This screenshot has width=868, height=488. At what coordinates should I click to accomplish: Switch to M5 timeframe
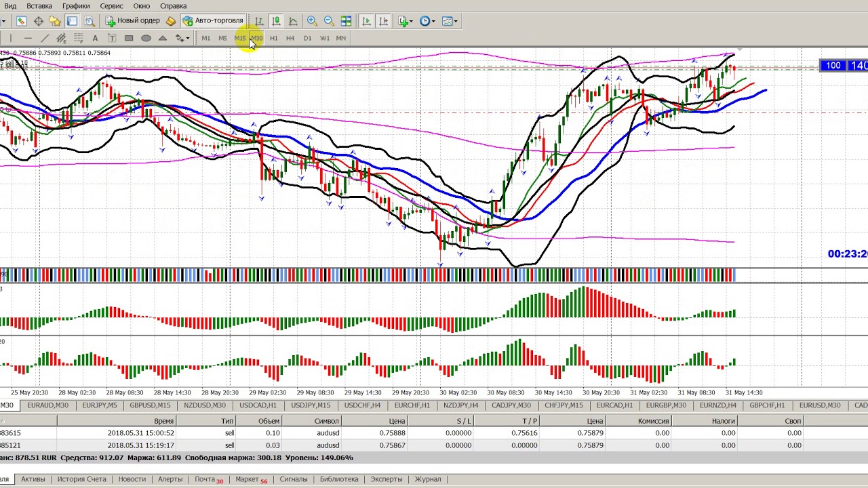pyautogui.click(x=222, y=38)
